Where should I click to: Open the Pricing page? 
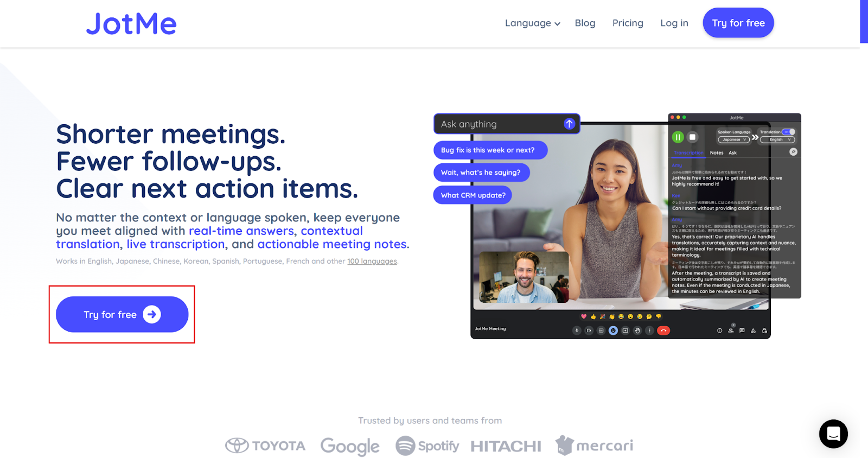628,23
